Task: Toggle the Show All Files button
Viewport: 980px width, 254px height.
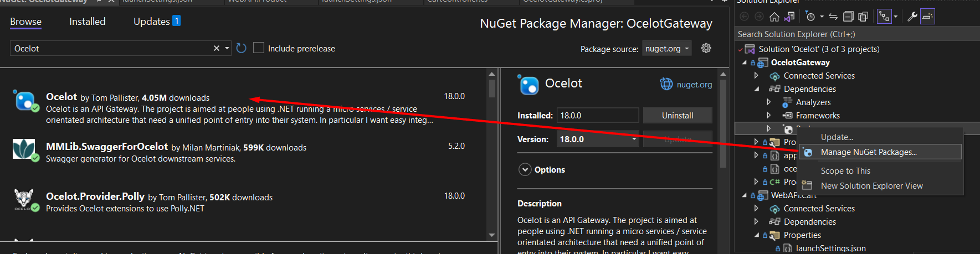Action: [863, 17]
